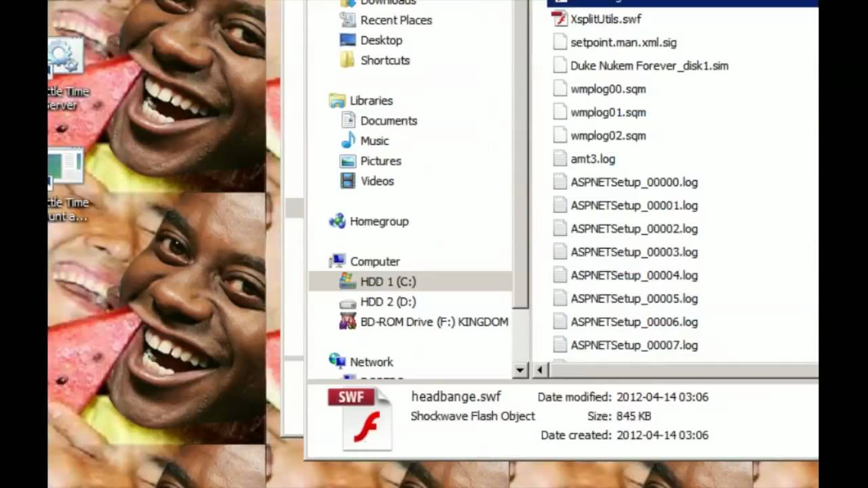
Task: Open the Shortcuts folder link
Action: 385,60
